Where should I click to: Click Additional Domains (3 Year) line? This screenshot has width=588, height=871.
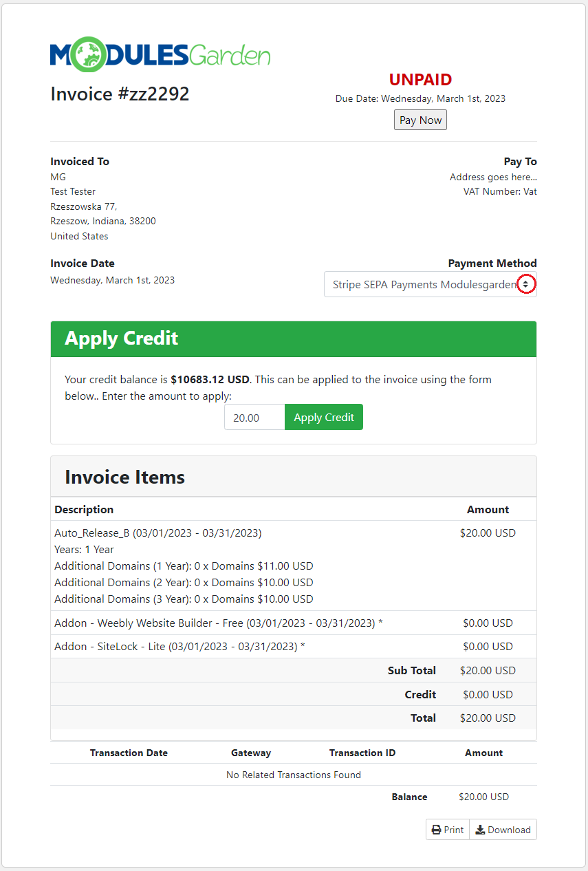[184, 599]
